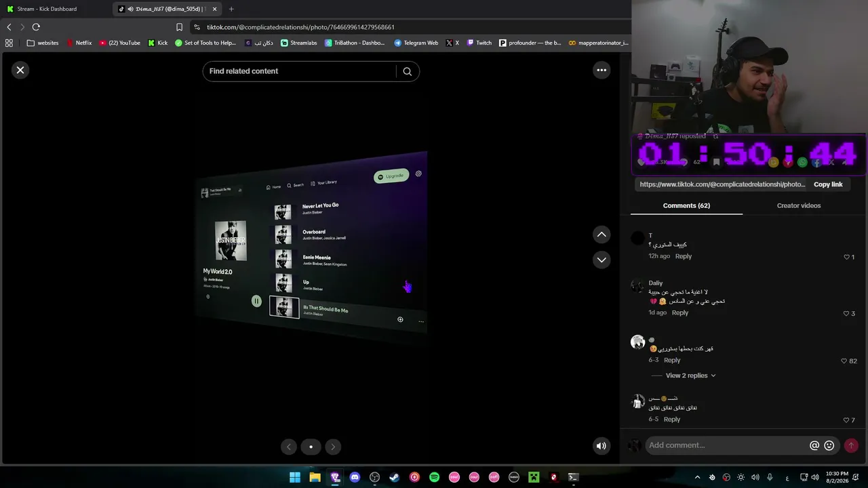Click the search magnifier icon
This screenshot has width=868, height=488.
tap(407, 71)
